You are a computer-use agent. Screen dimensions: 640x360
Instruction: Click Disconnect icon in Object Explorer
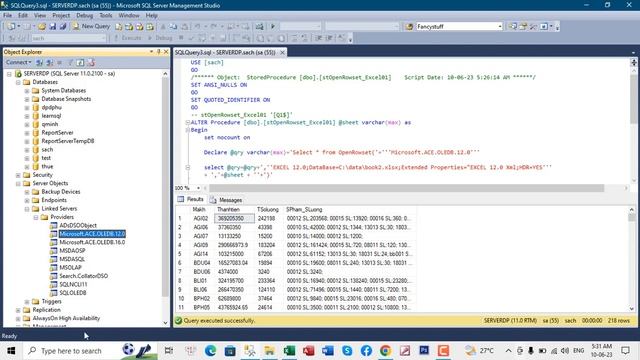click(50, 62)
